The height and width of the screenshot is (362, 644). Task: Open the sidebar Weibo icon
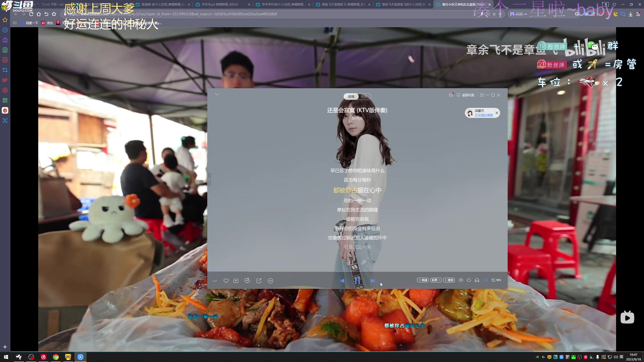click(5, 110)
